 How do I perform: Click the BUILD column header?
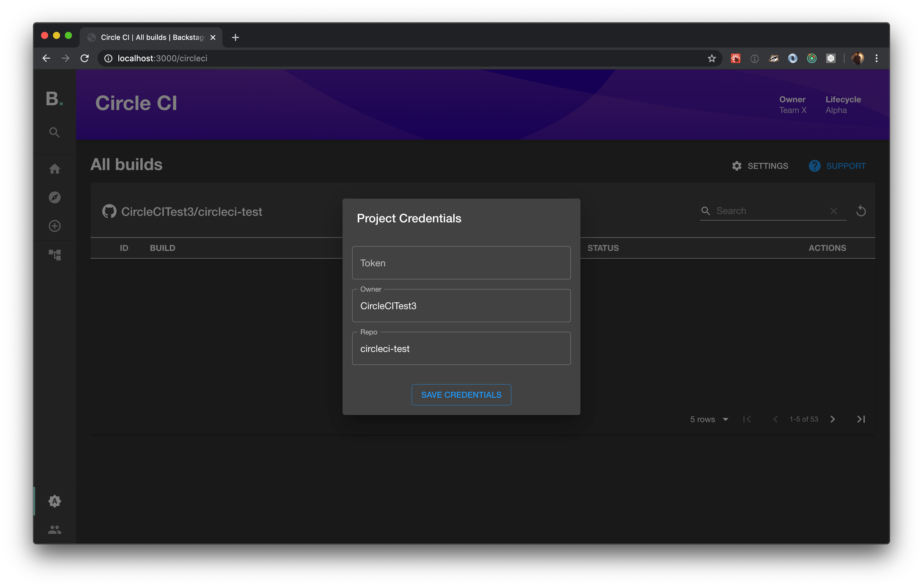(163, 248)
